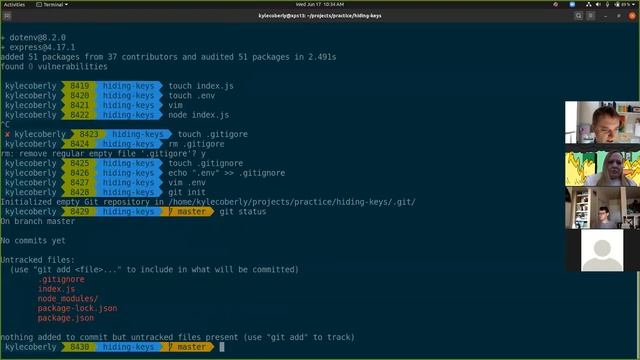Viewport: 640px width, 360px height.
Task: Click the echo ".env" >> .gitignore command
Action: 227,173
